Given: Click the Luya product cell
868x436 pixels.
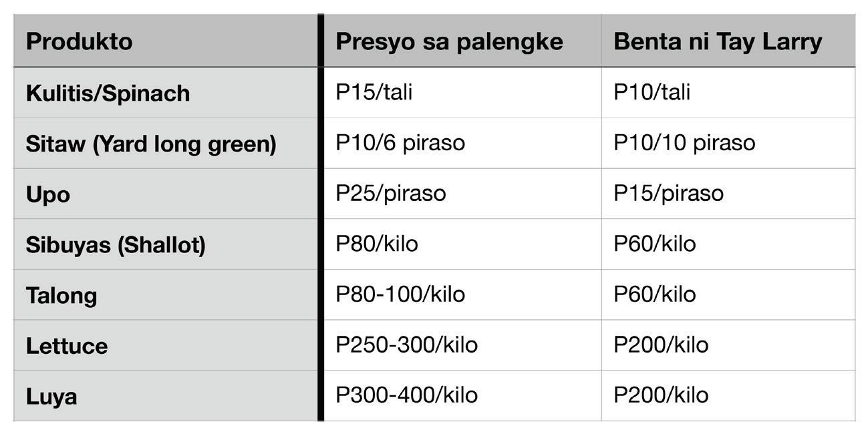Looking at the screenshot, I should pyautogui.click(x=166, y=395).
